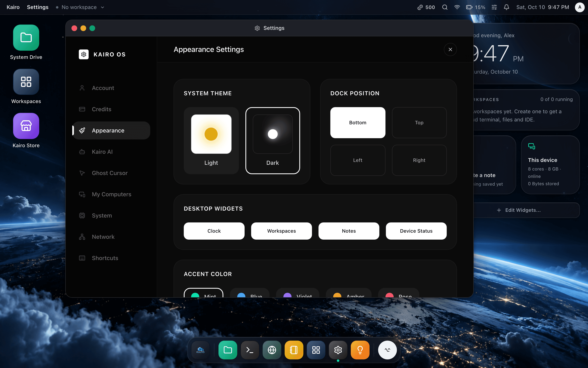Viewport: 588px width, 368px height.
Task: Set dock position to Left
Action: coord(358,160)
